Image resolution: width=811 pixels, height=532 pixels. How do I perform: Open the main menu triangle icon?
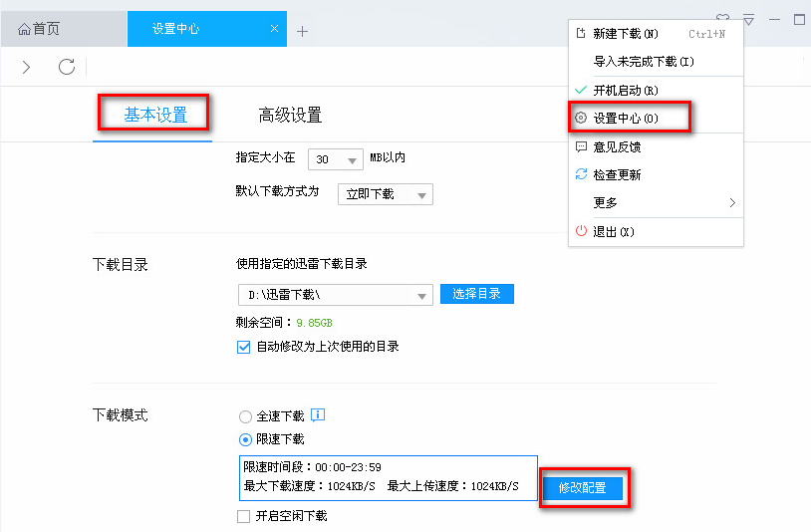point(748,21)
